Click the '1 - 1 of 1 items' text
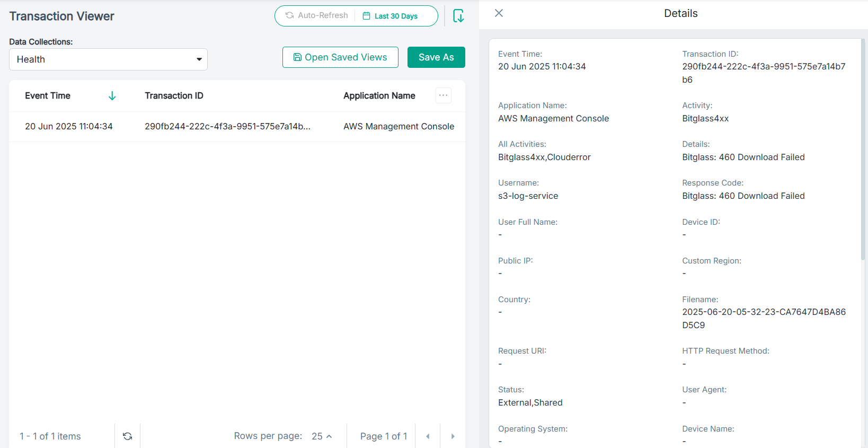 click(50, 436)
